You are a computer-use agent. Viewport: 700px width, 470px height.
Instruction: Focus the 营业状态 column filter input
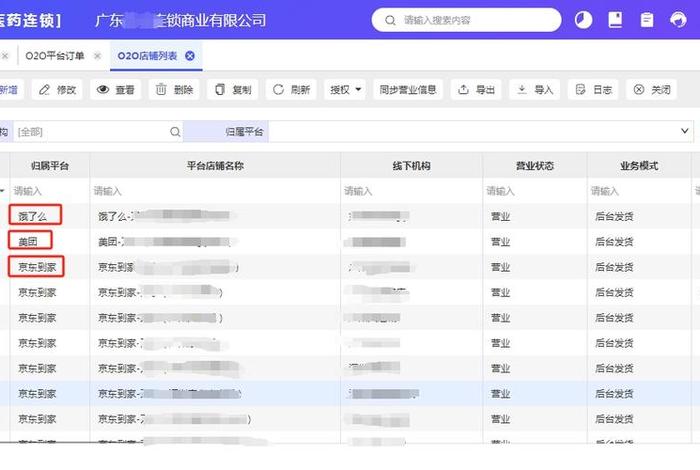tap(535, 191)
